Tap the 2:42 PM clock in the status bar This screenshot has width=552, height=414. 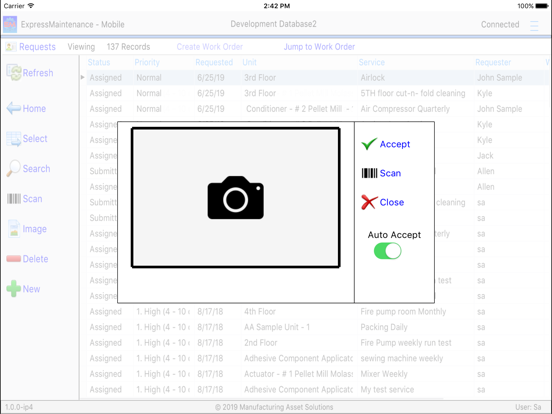277,6
